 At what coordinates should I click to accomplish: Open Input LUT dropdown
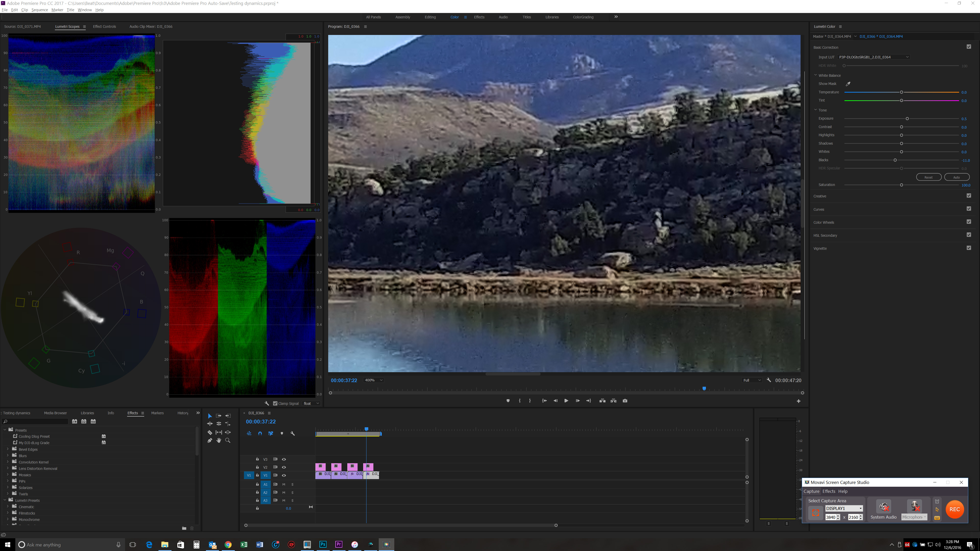[874, 57]
